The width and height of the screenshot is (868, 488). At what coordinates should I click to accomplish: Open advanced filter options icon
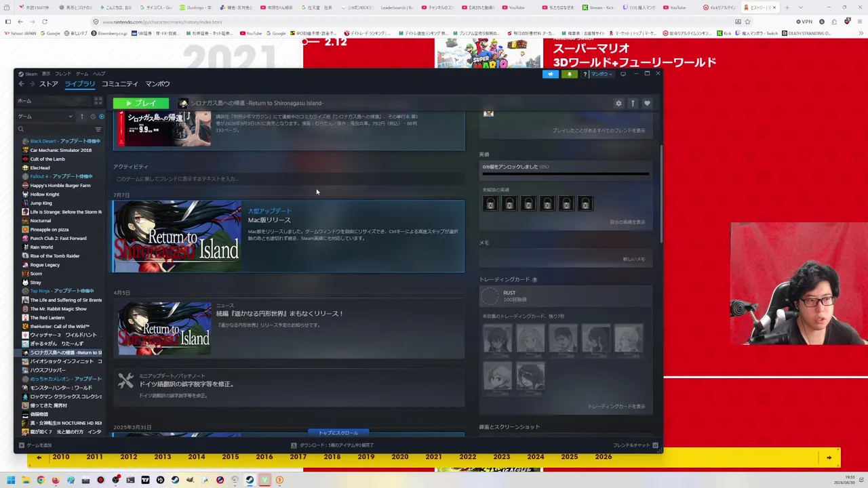98,129
